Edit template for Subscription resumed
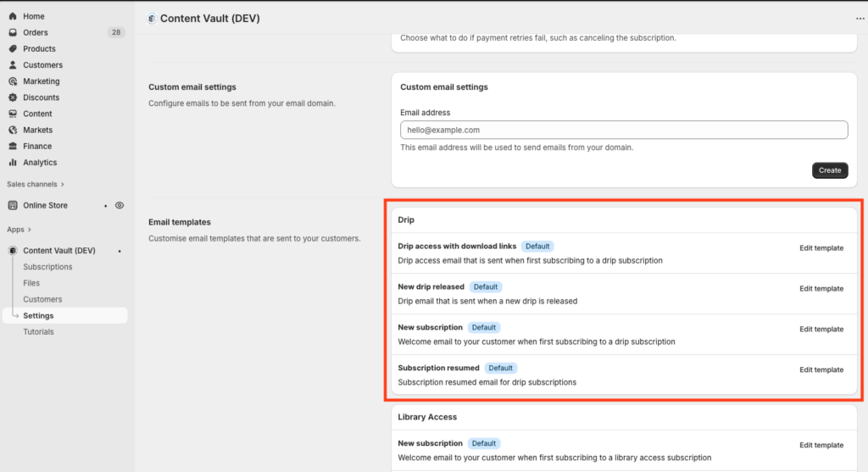Viewport: 868px width, 472px height. [821, 369]
